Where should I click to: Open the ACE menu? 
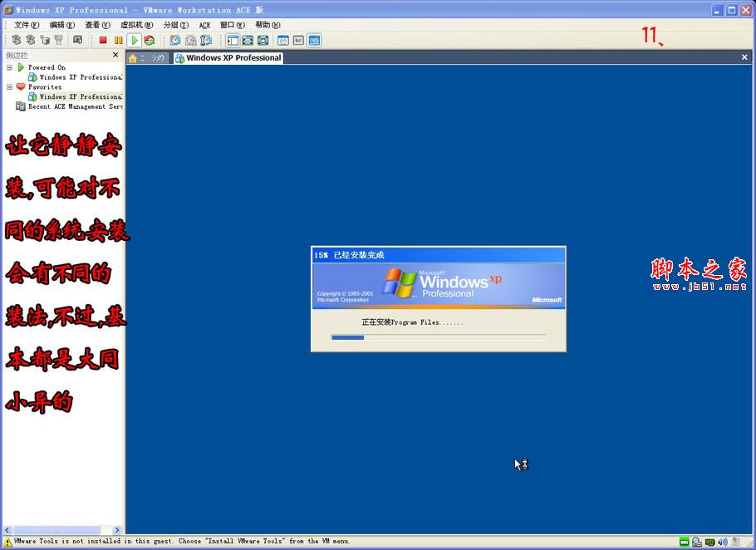coord(204,25)
